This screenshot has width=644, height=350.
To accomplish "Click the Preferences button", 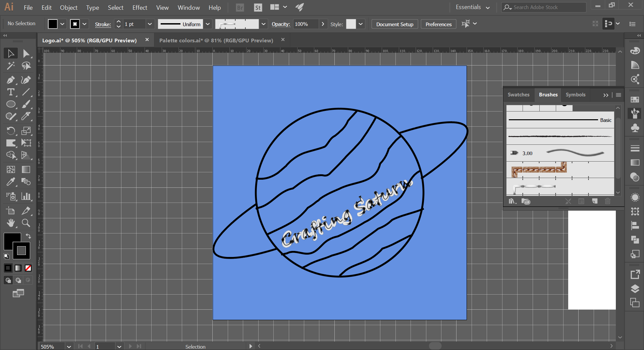I will (438, 24).
